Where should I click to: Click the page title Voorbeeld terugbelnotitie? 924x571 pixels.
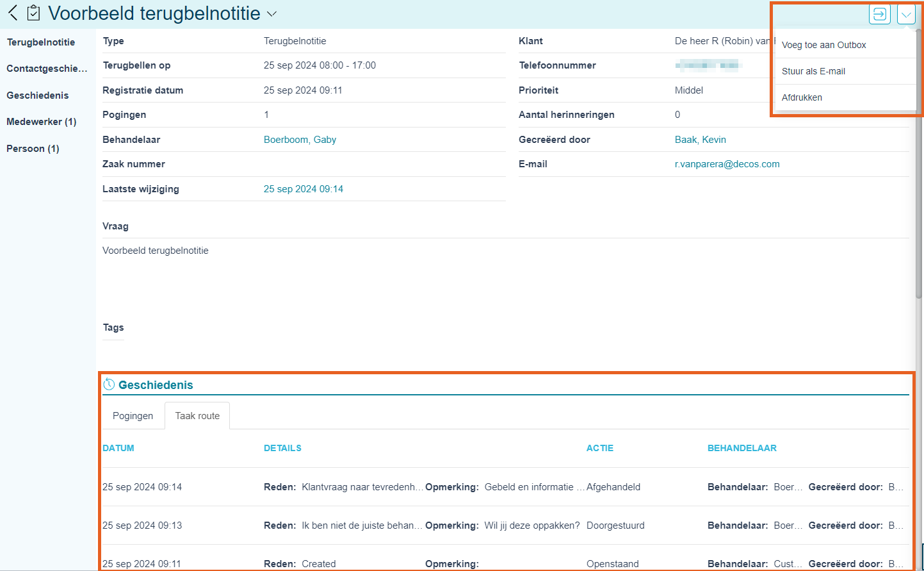coord(154,13)
